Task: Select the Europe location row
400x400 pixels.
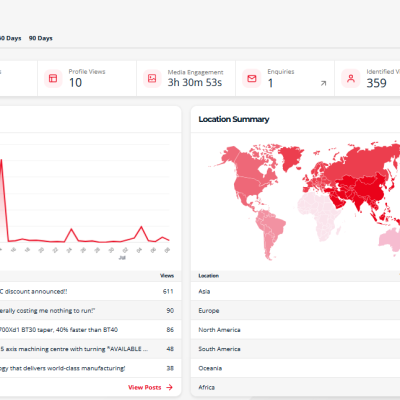Action: tap(295, 311)
